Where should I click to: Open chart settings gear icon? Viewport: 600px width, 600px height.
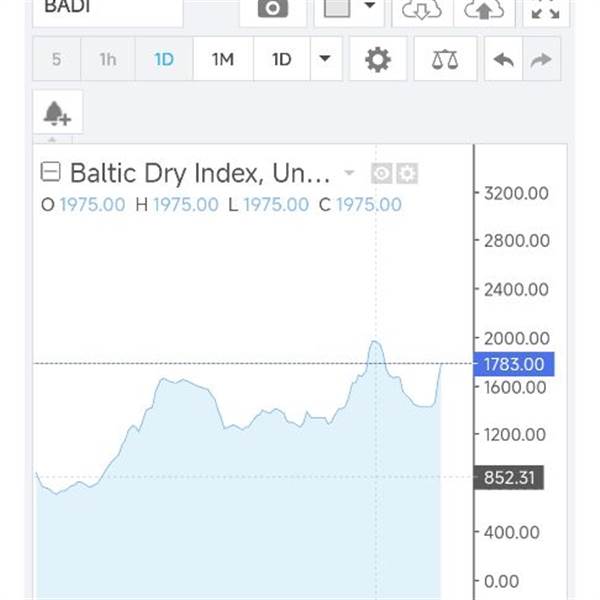coord(377,60)
